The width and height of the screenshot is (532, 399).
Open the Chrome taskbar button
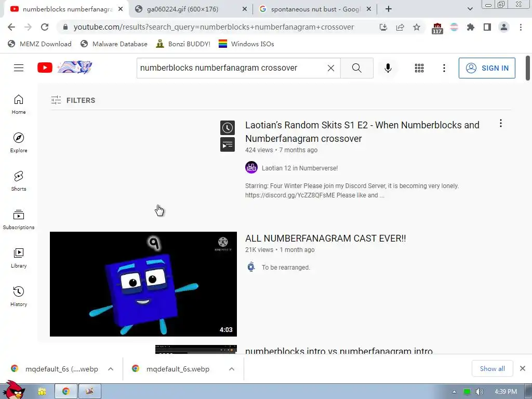(66, 392)
